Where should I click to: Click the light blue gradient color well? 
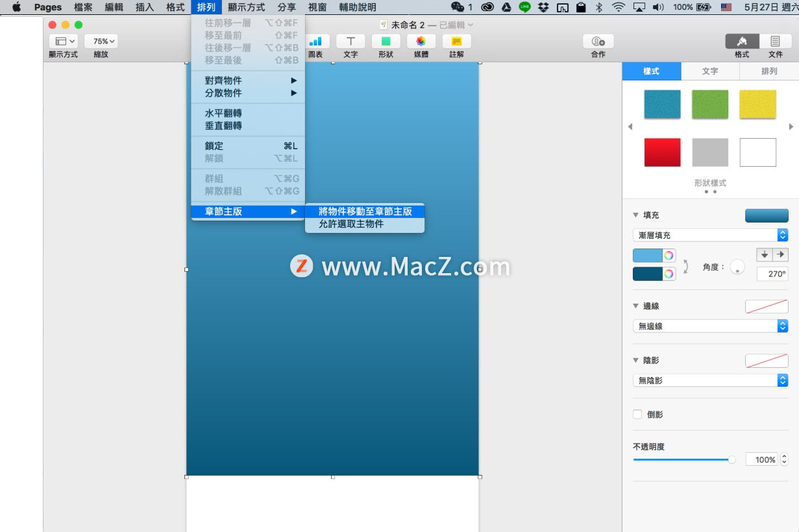point(648,256)
